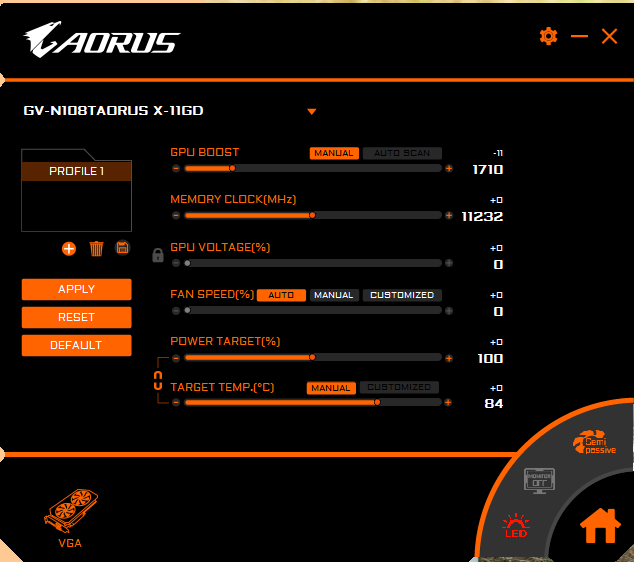This screenshot has width=634, height=562.
Task: Increase Memory Clock with the plus icon
Action: (x=449, y=216)
